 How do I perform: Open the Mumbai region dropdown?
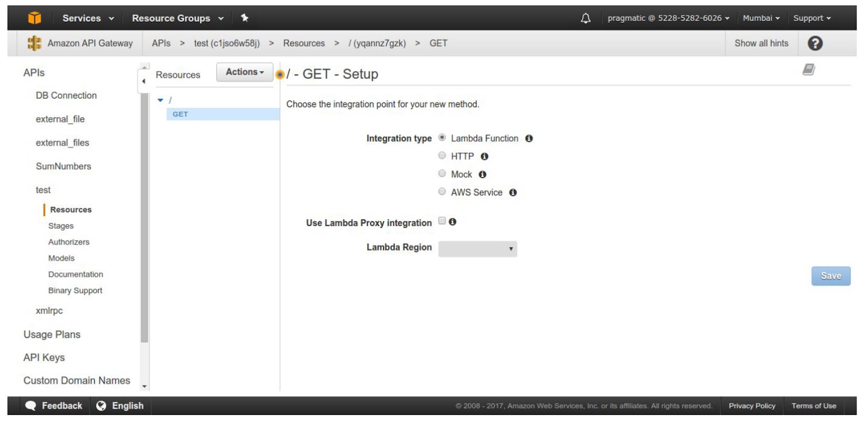pos(761,18)
